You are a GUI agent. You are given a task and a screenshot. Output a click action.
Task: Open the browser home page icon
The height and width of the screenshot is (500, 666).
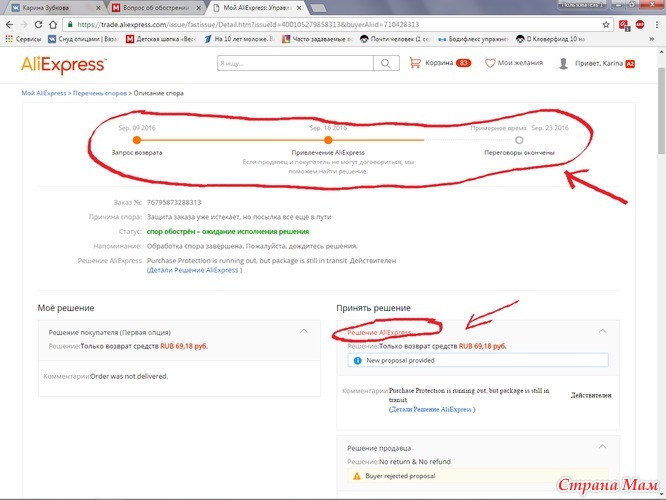(x=53, y=25)
